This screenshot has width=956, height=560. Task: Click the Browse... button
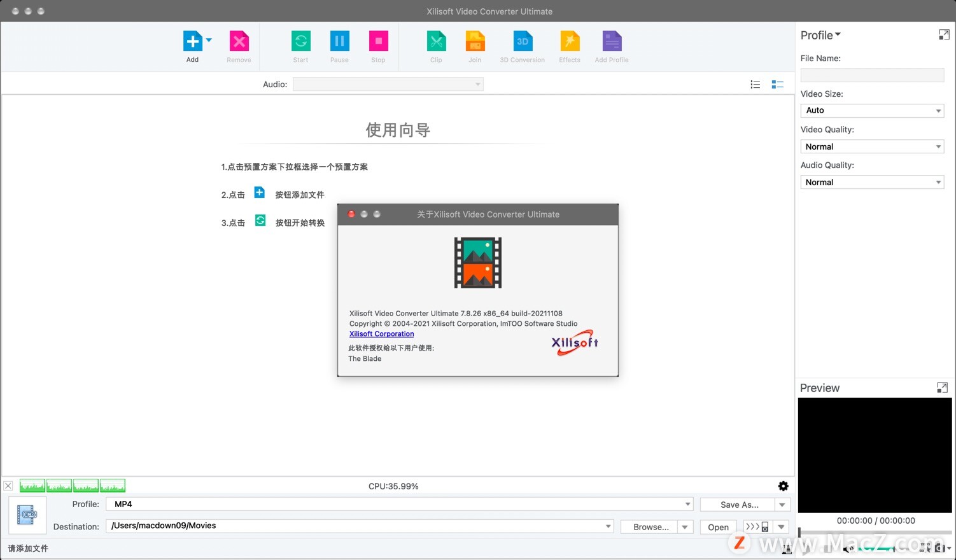650,527
